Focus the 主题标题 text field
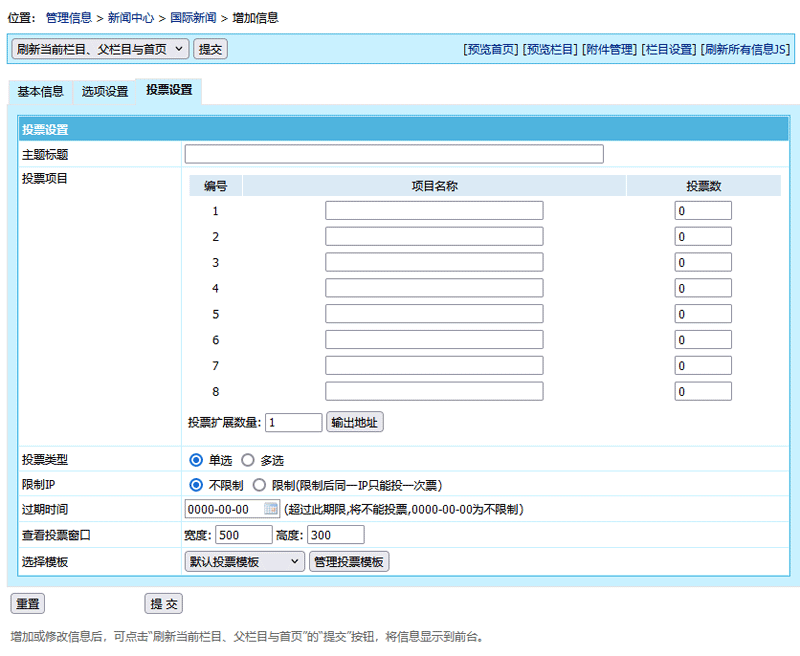800x656 pixels. [394, 154]
